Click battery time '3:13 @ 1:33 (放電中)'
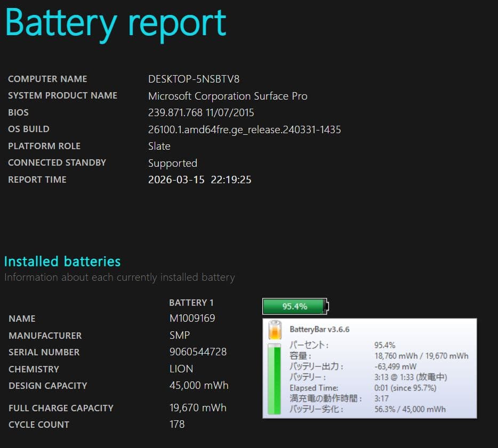498x448 pixels. 411,377
